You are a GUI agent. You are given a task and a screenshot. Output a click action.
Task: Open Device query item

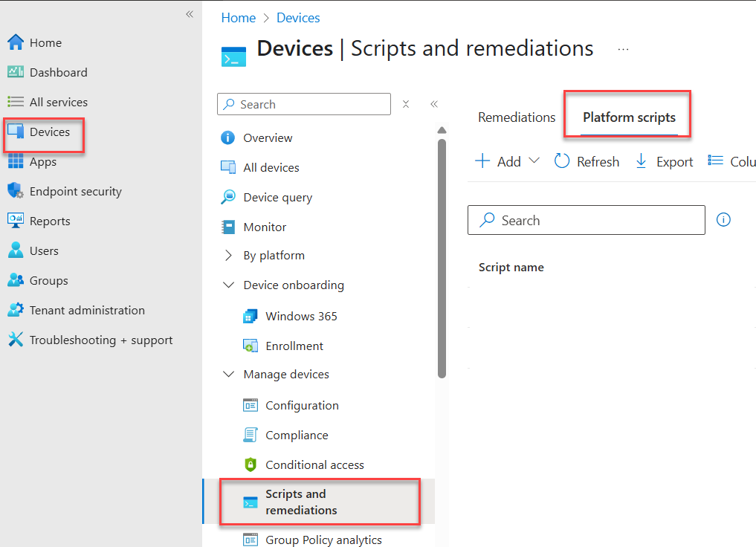278,198
